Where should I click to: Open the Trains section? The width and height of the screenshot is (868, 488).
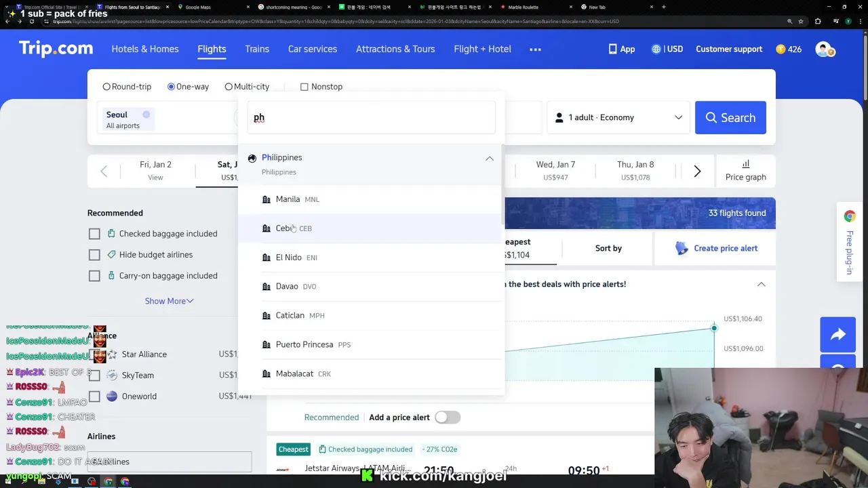click(257, 49)
